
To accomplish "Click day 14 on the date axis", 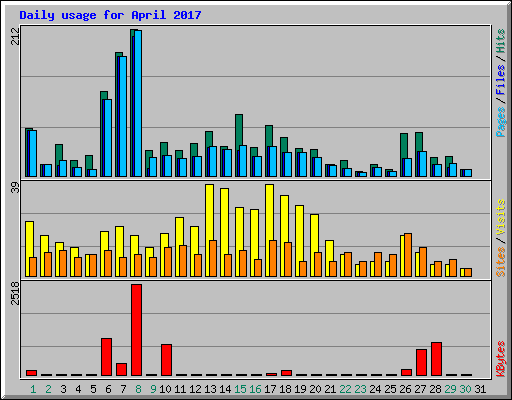I will (x=225, y=389).
